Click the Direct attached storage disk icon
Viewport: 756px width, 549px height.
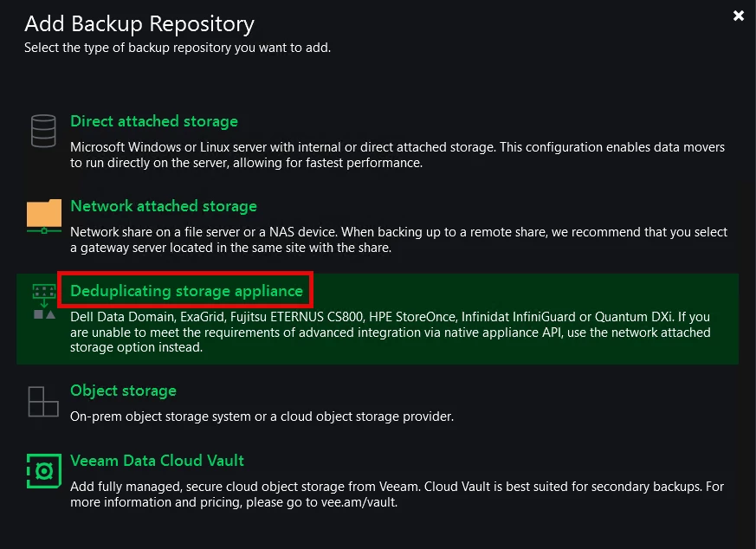(x=43, y=131)
